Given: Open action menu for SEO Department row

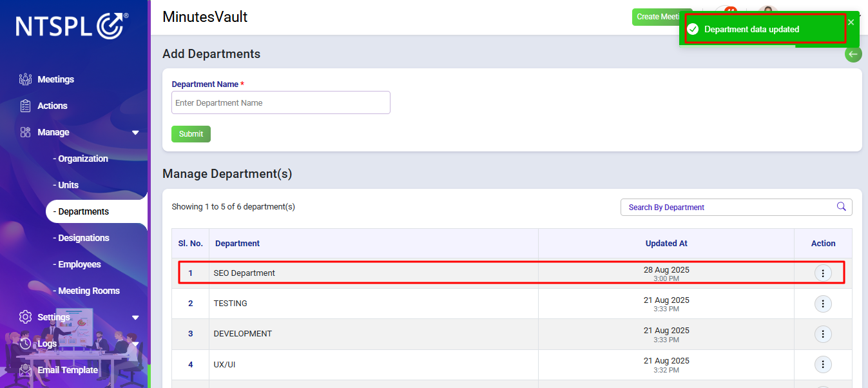Looking at the screenshot, I should (x=823, y=273).
